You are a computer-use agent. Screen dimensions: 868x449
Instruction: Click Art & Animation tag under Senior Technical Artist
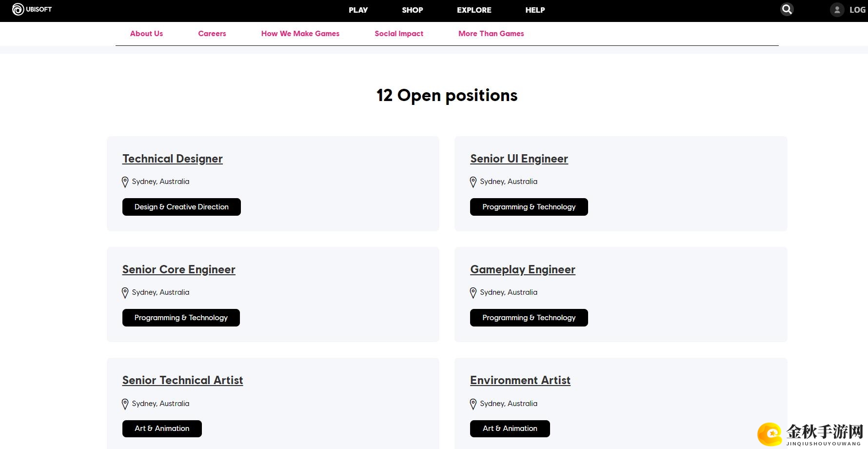tap(162, 429)
